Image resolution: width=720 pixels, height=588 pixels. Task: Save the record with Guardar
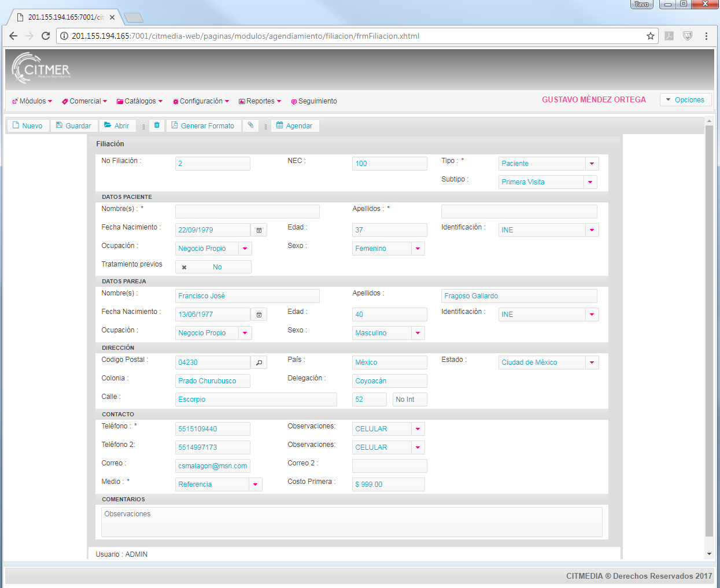coord(73,125)
